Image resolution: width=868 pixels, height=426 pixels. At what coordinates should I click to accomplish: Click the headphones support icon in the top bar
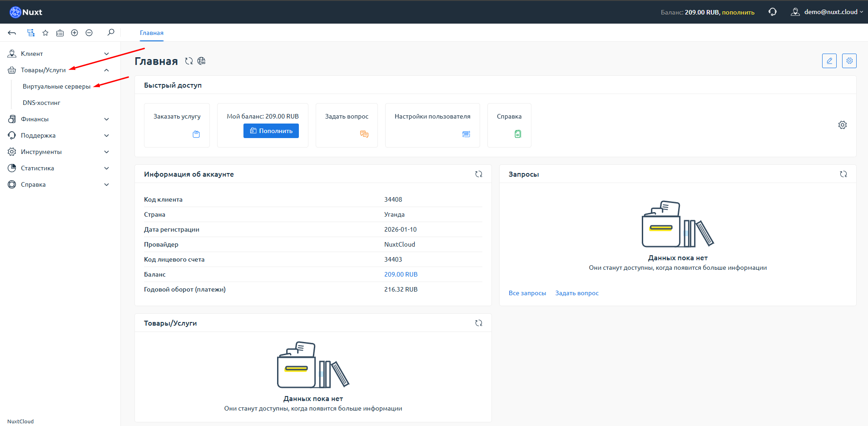(772, 11)
